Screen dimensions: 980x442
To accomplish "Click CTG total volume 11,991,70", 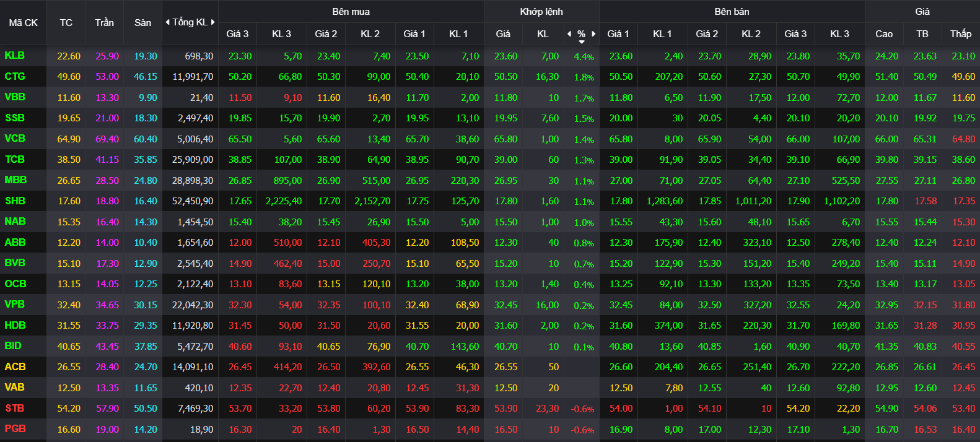I will 193,77.
